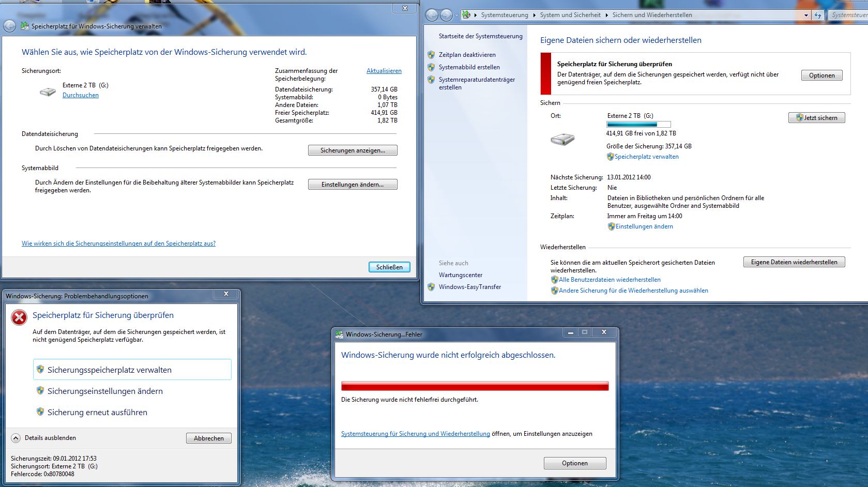Click shield icon next to Einstellungen ändern link

pyautogui.click(x=611, y=226)
